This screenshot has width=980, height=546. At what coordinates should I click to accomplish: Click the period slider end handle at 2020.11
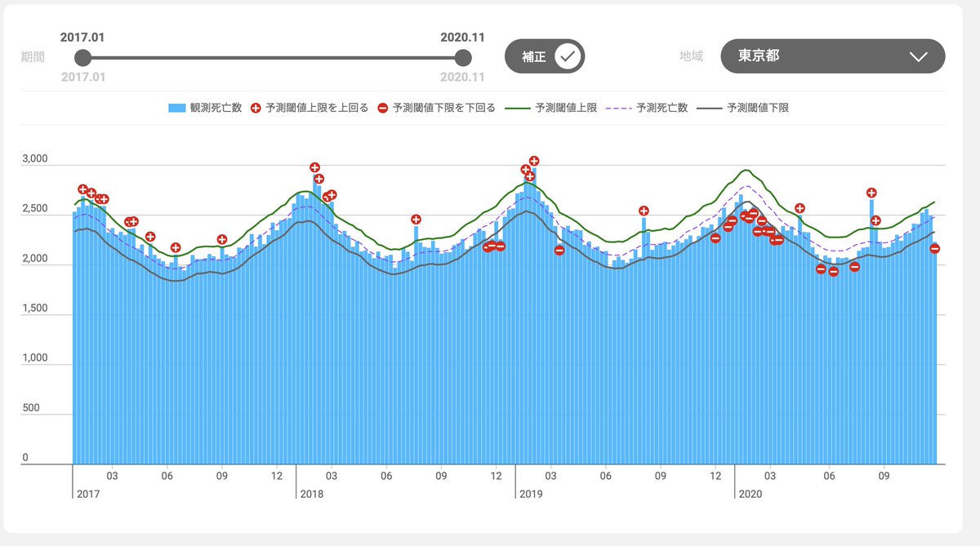[x=463, y=57]
